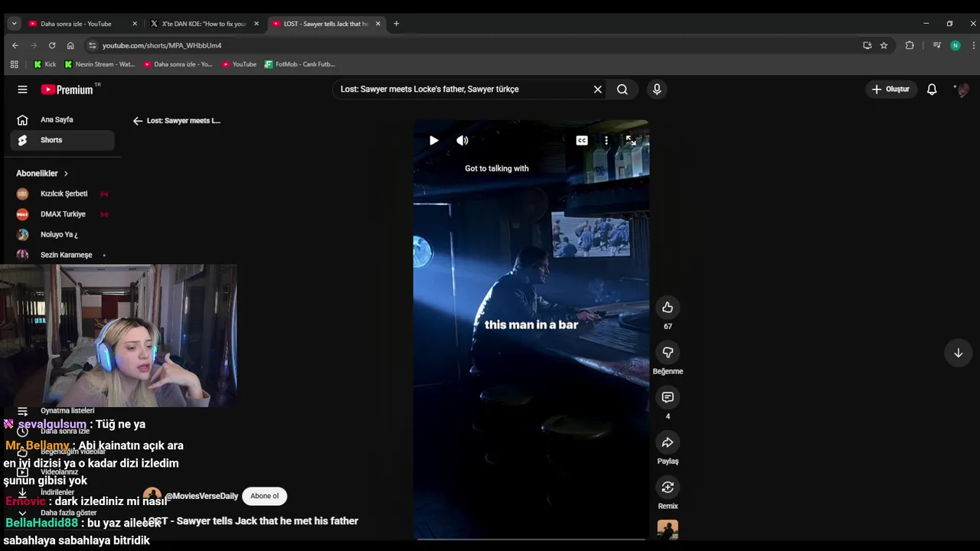Enter fullscreen for the Short
980x551 pixels.
click(x=631, y=140)
